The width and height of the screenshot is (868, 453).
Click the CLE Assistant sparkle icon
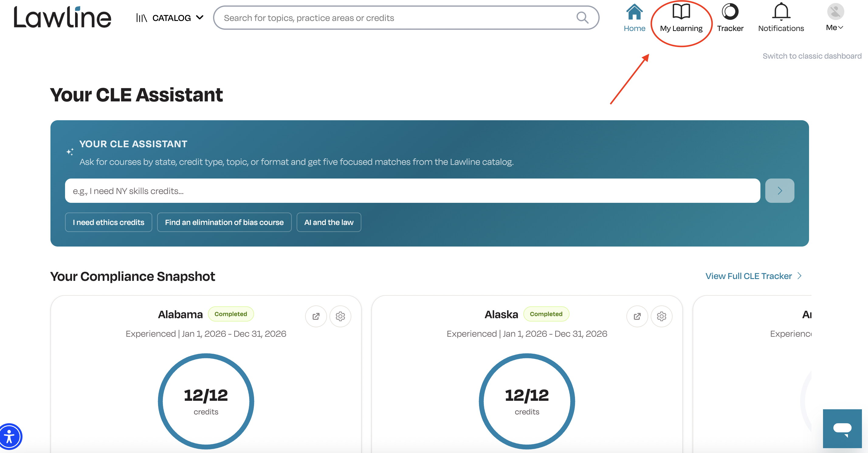(70, 152)
